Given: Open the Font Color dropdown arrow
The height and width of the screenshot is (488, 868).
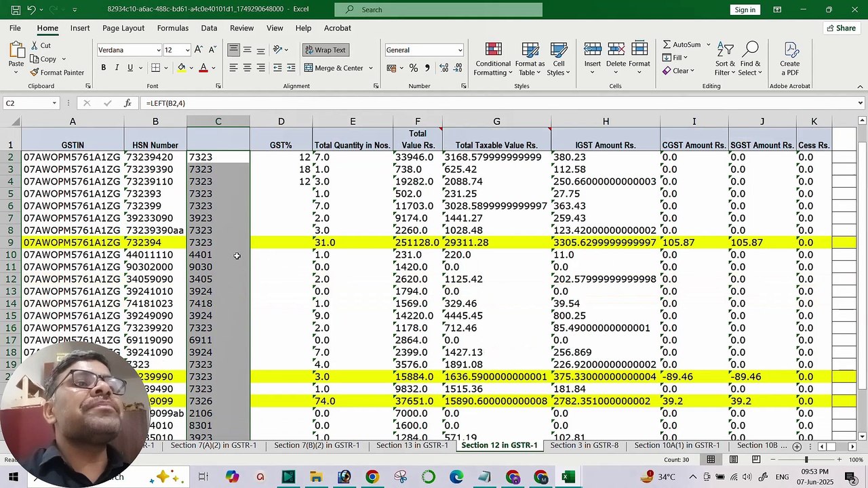Looking at the screenshot, I should [x=213, y=68].
